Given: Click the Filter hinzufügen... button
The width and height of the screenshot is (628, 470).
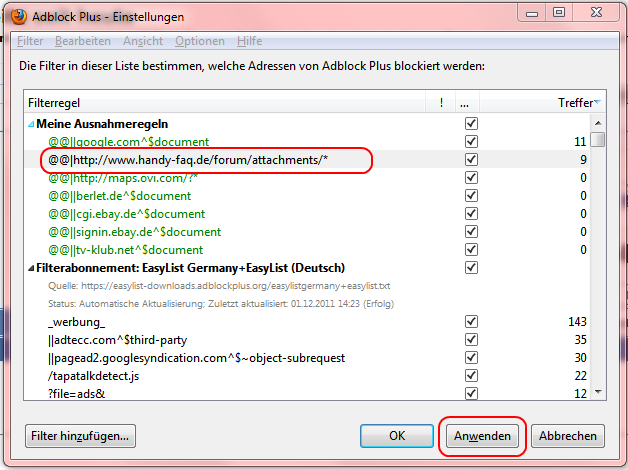Looking at the screenshot, I should pyautogui.click(x=80, y=436).
